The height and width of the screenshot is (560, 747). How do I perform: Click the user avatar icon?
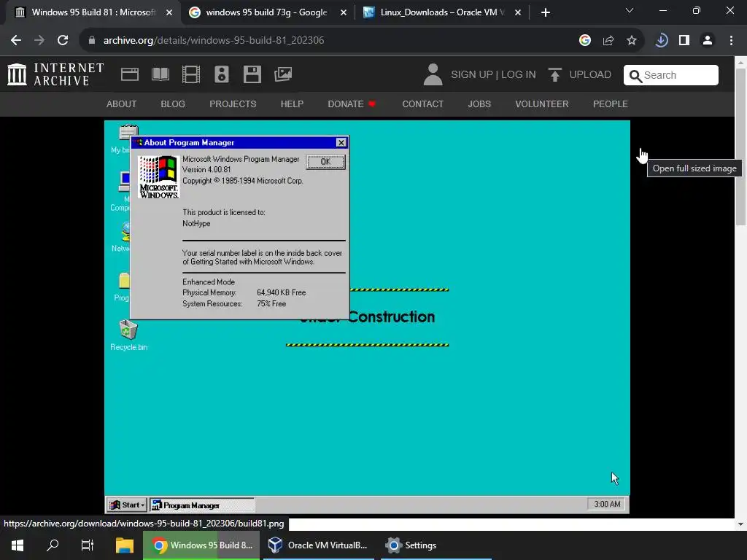pos(433,75)
